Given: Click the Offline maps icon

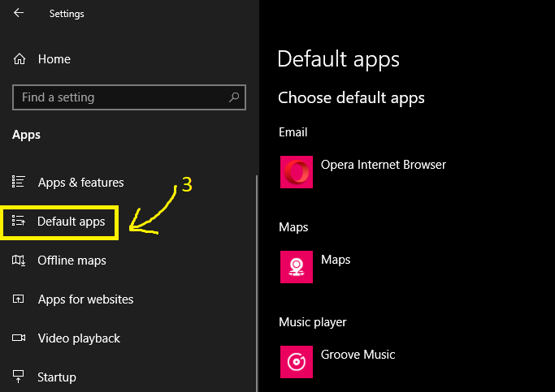Looking at the screenshot, I should coord(19,261).
